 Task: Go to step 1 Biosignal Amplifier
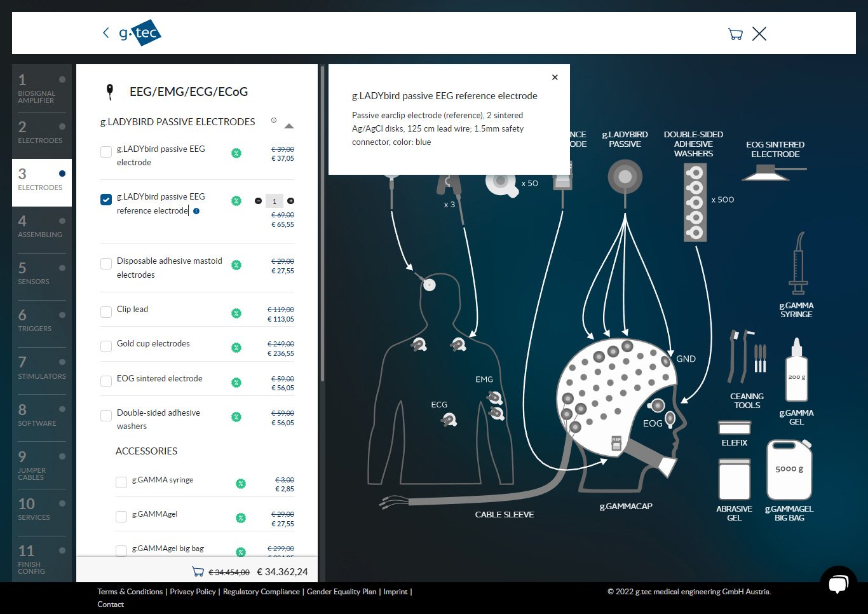41,88
